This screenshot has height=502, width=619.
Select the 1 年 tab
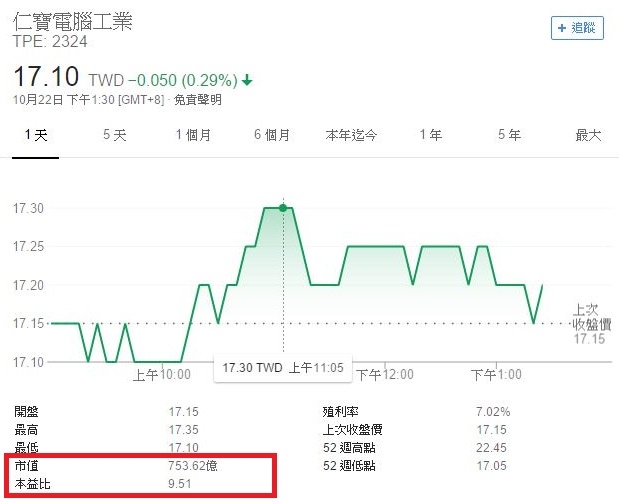tap(430, 135)
